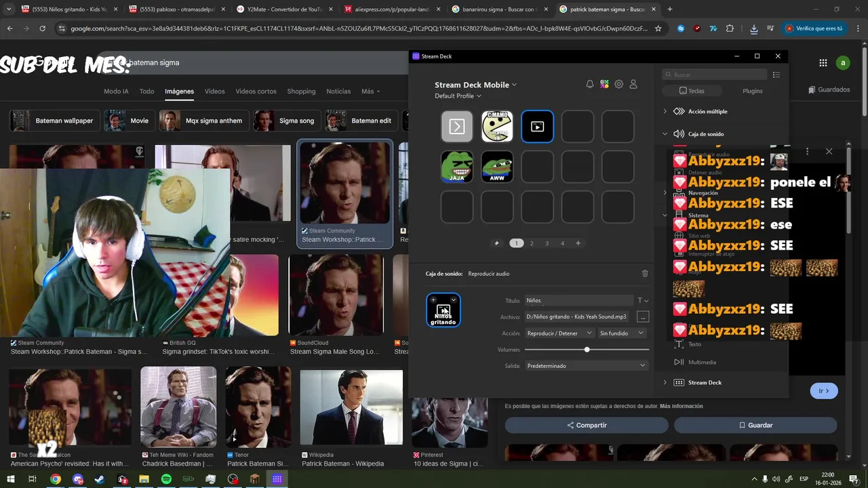Browse for audio file with ellipsis button
Image resolution: width=868 pixels, height=488 pixels.
(x=643, y=317)
